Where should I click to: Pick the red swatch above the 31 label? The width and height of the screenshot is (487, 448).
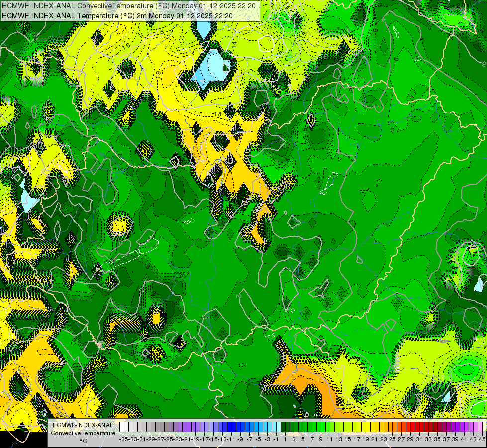[x=422, y=427]
